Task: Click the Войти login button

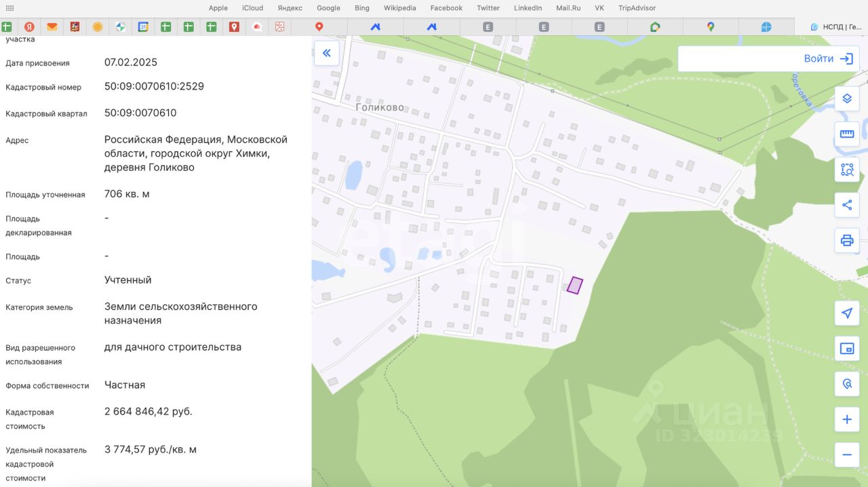Action: click(828, 59)
